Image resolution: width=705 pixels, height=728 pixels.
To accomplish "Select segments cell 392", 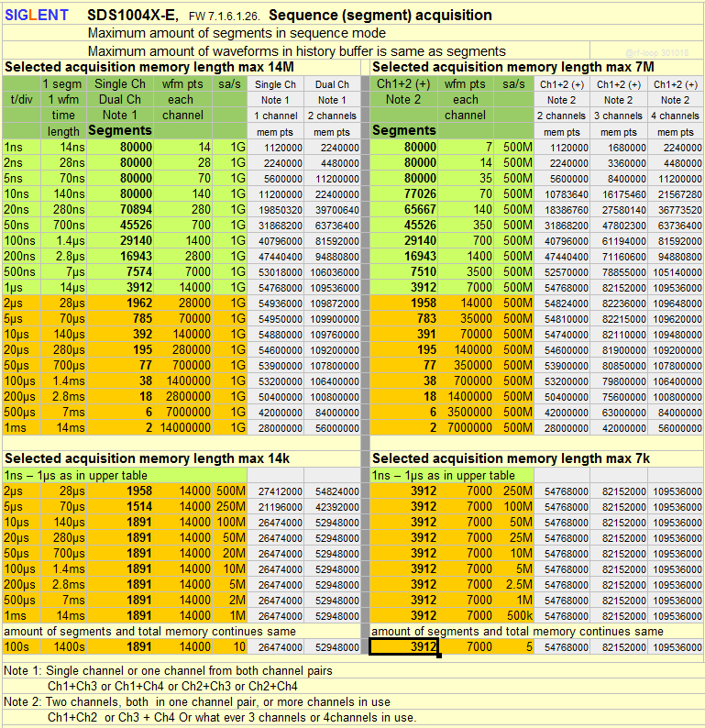I will [x=120, y=335].
